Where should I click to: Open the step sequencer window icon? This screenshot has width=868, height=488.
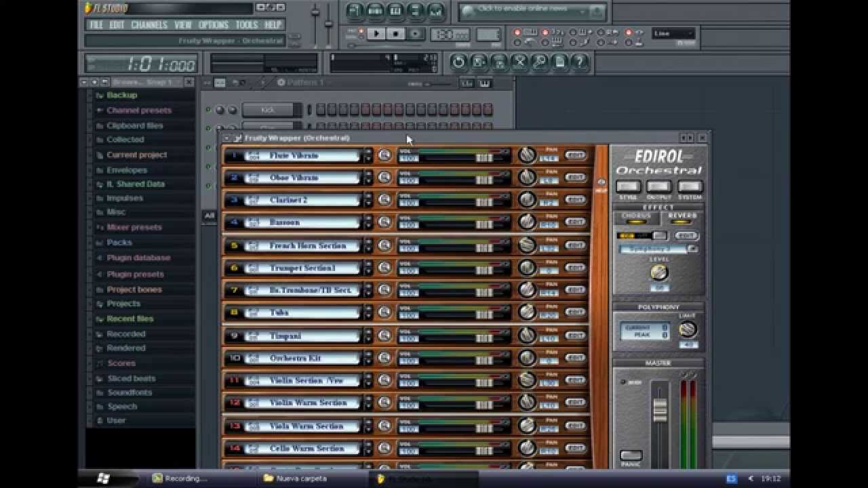click(374, 11)
